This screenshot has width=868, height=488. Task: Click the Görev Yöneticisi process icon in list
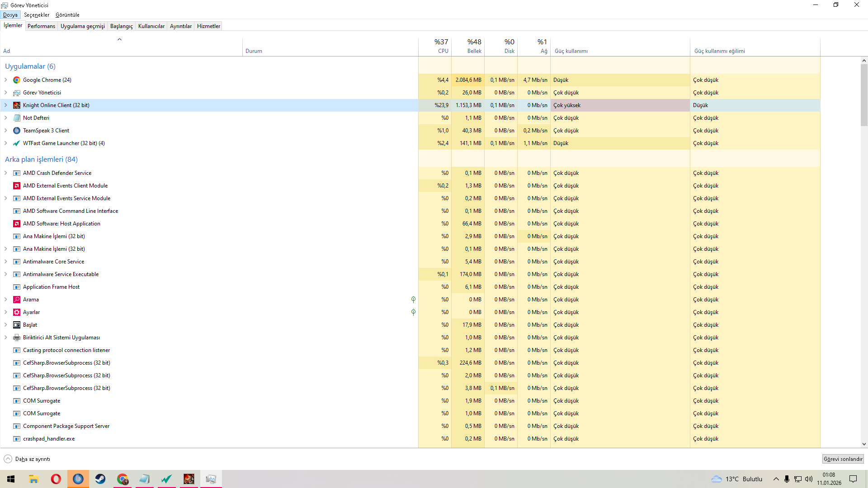point(17,93)
